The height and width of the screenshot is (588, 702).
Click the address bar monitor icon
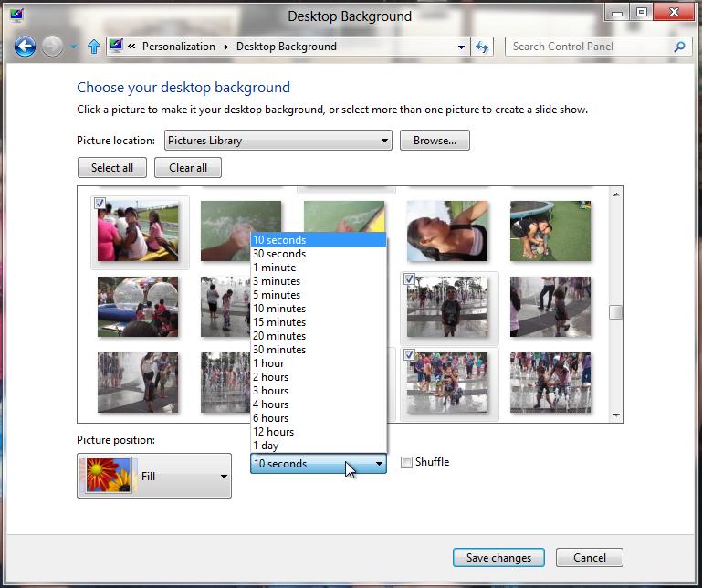(x=116, y=47)
